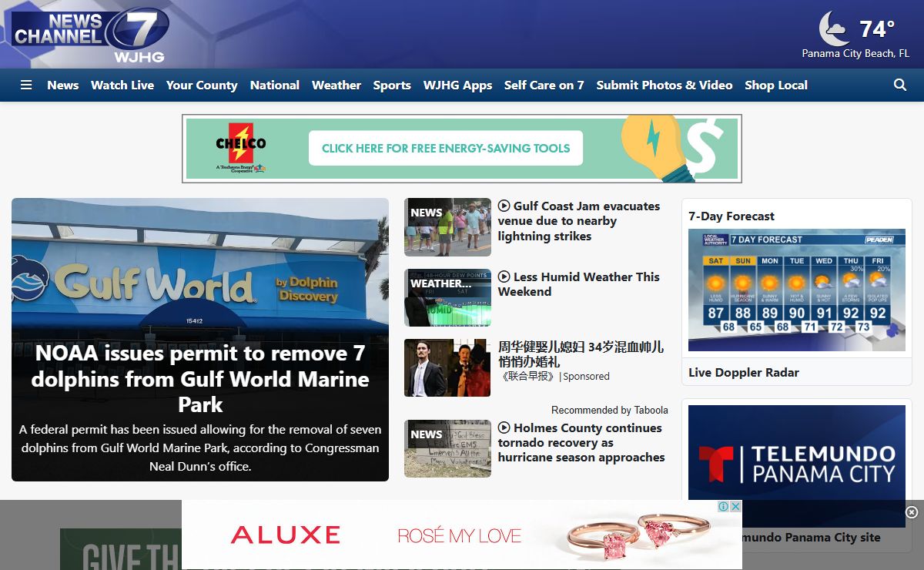Image resolution: width=924 pixels, height=570 pixels.
Task: Open Live Doppler Radar link
Action: pos(744,373)
